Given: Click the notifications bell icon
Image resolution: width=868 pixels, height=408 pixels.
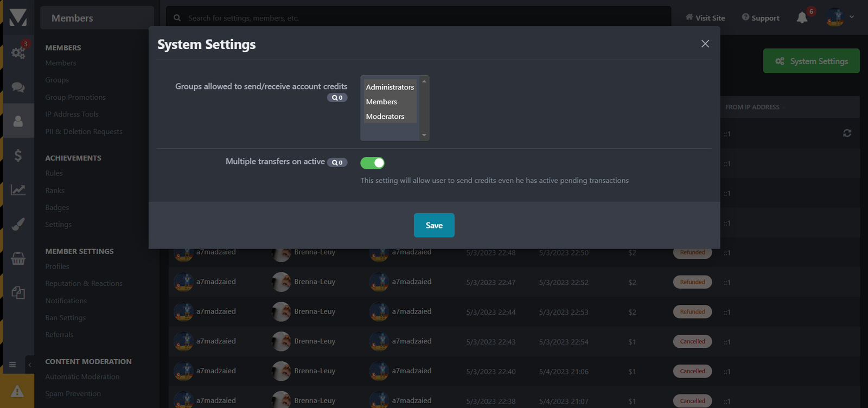Looking at the screenshot, I should pos(802,18).
